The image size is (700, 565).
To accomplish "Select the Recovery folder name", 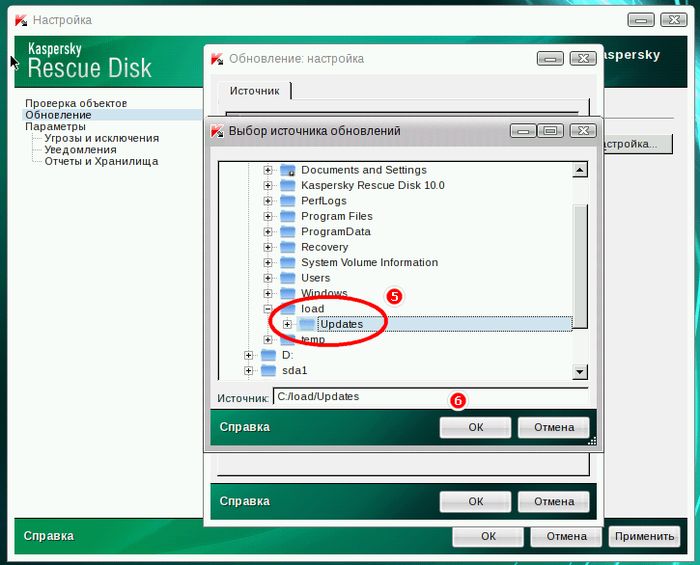I will pyautogui.click(x=325, y=247).
